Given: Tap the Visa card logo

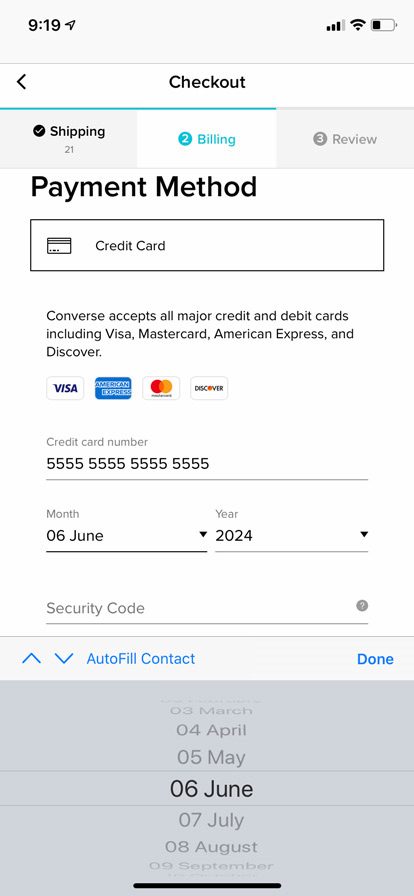Looking at the screenshot, I should pyautogui.click(x=65, y=388).
